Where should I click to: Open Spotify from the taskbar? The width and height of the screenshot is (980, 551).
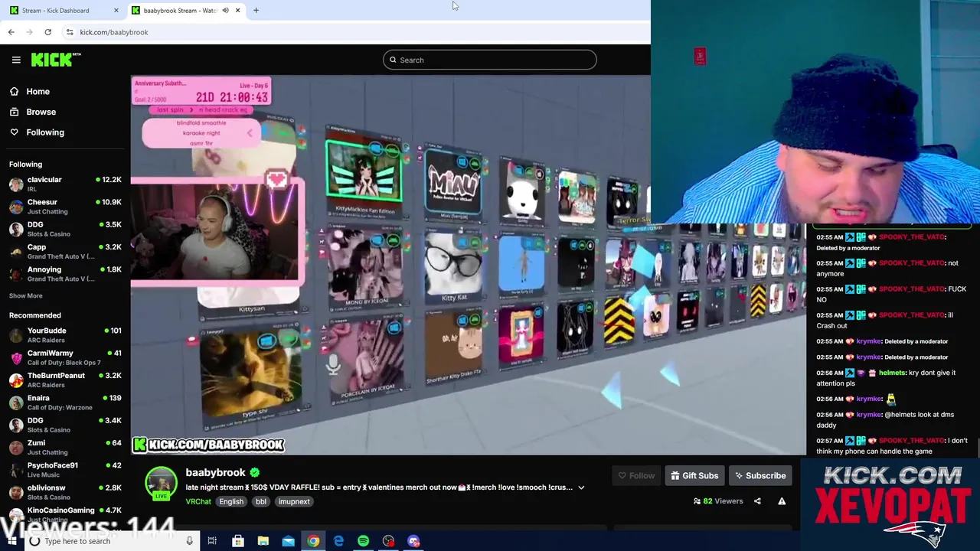[363, 541]
